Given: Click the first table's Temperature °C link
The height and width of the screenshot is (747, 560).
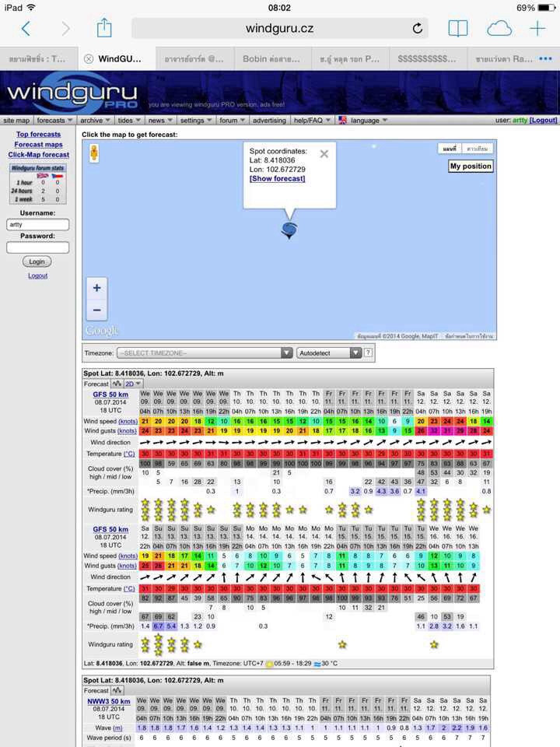Looking at the screenshot, I should point(129,454).
